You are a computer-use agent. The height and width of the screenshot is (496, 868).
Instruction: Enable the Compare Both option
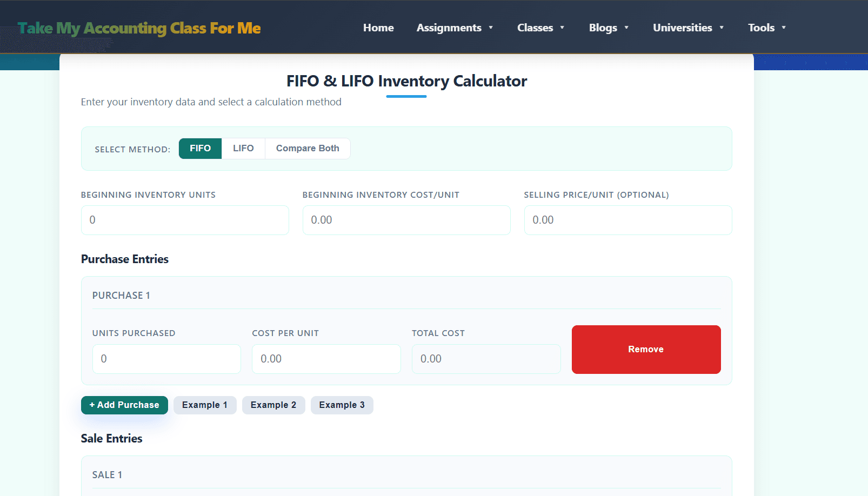tap(308, 148)
